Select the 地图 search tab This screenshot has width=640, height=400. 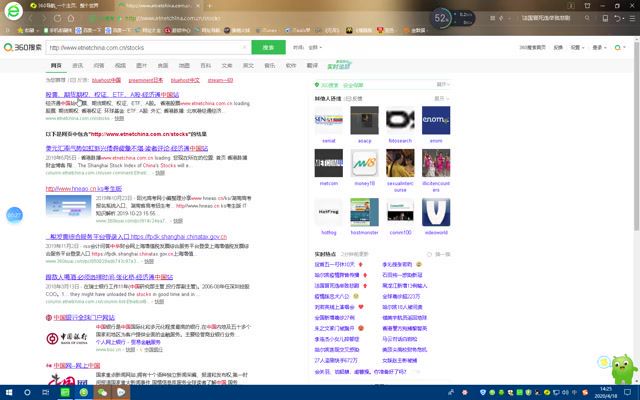184,65
